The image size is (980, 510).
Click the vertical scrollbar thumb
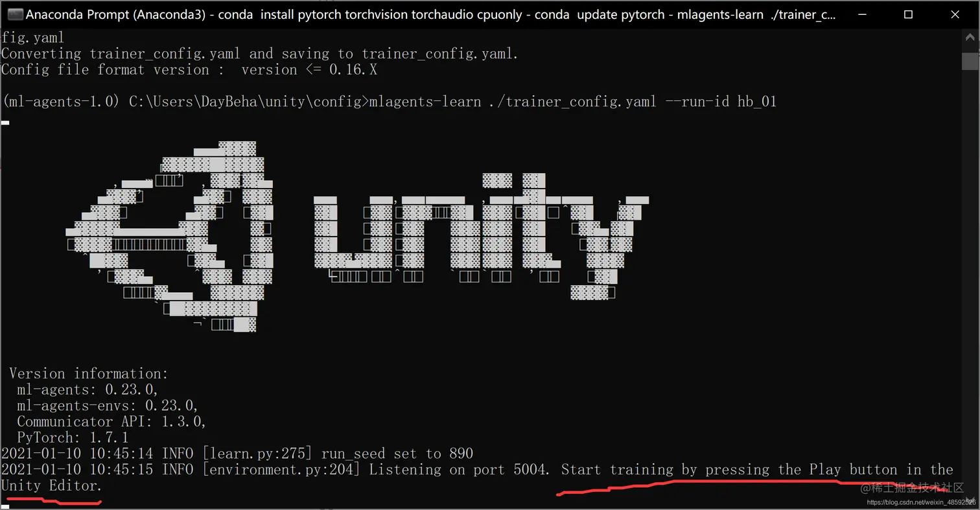(x=970, y=60)
